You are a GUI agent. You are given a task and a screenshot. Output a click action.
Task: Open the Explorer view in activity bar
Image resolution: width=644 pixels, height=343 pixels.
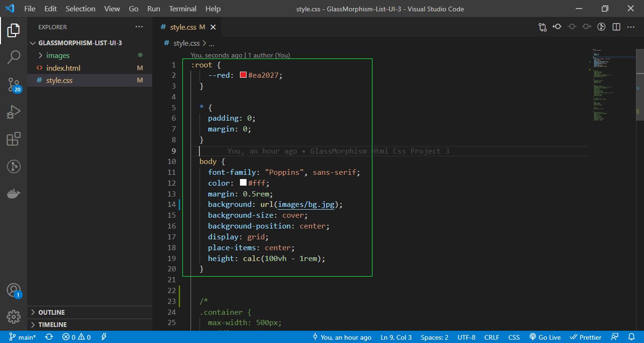pyautogui.click(x=14, y=31)
